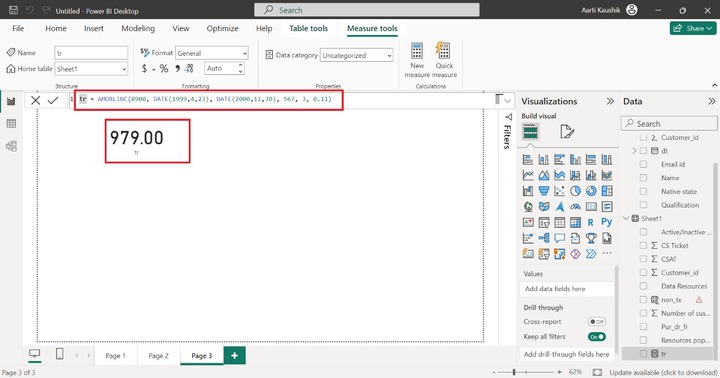Click the Share button
720x378 pixels.
point(693,28)
